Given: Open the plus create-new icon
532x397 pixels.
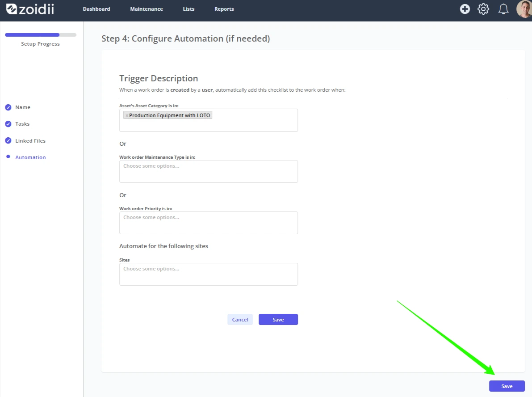Looking at the screenshot, I should [465, 9].
